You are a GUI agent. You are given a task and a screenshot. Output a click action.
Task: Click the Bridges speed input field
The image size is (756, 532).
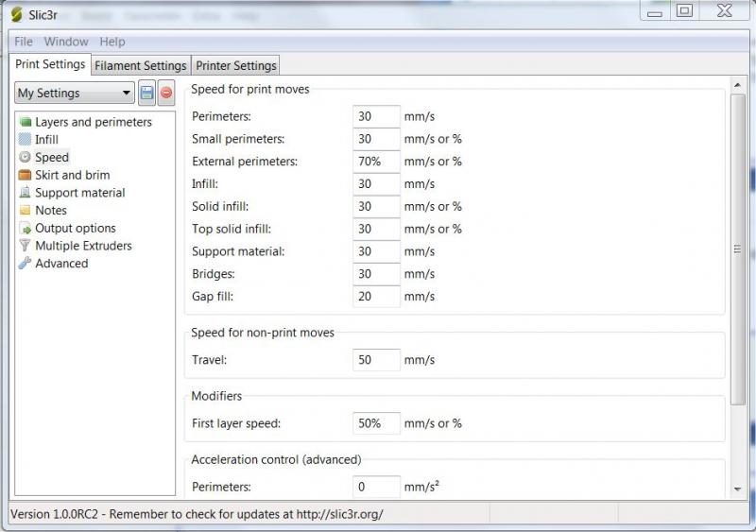tap(376, 274)
